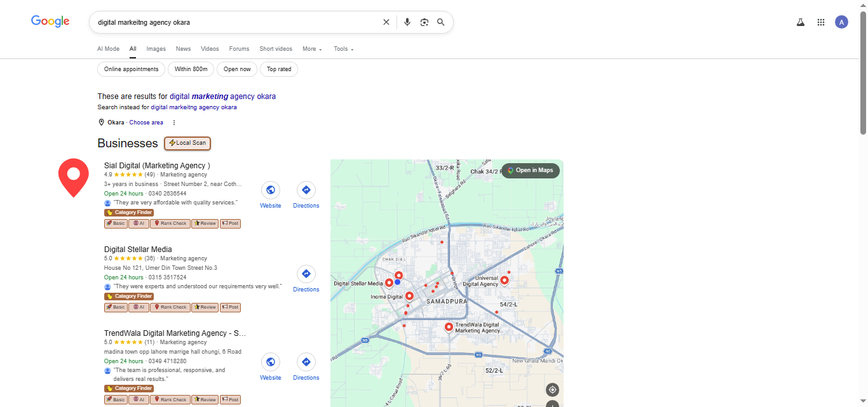Get Directions to TrendWala Digital Marketing Agency

tap(306, 362)
